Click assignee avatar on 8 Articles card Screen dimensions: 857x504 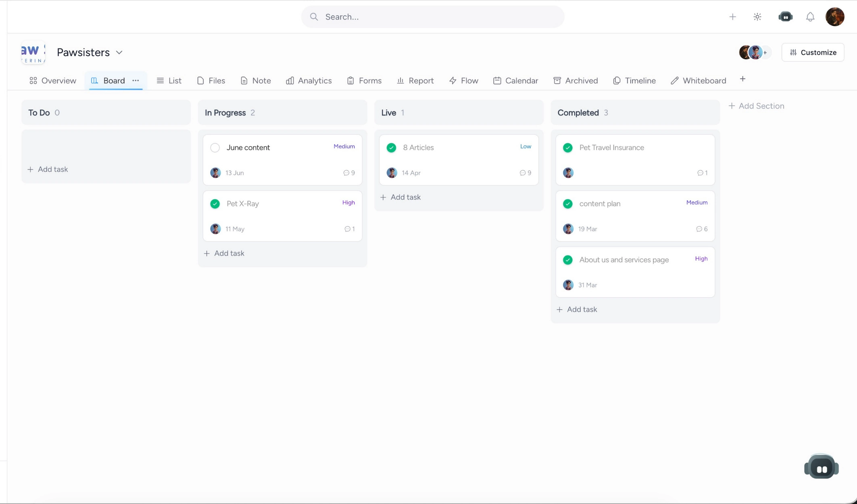(x=392, y=173)
